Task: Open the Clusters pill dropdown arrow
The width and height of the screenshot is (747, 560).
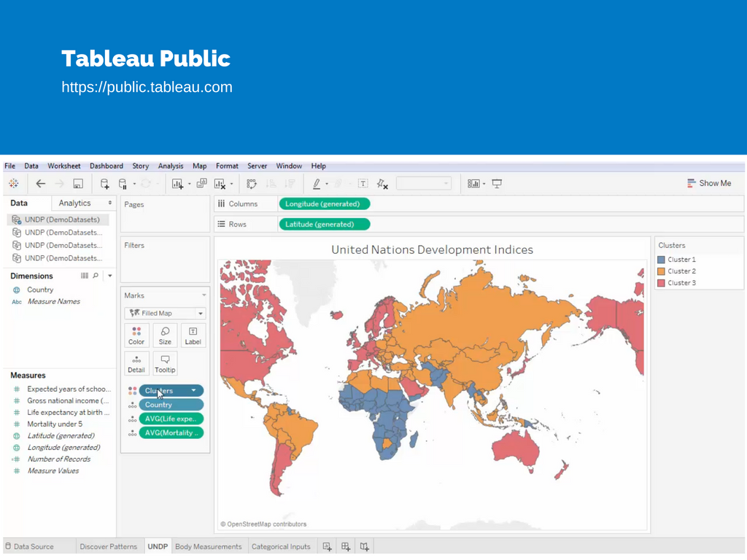Action: 194,391
